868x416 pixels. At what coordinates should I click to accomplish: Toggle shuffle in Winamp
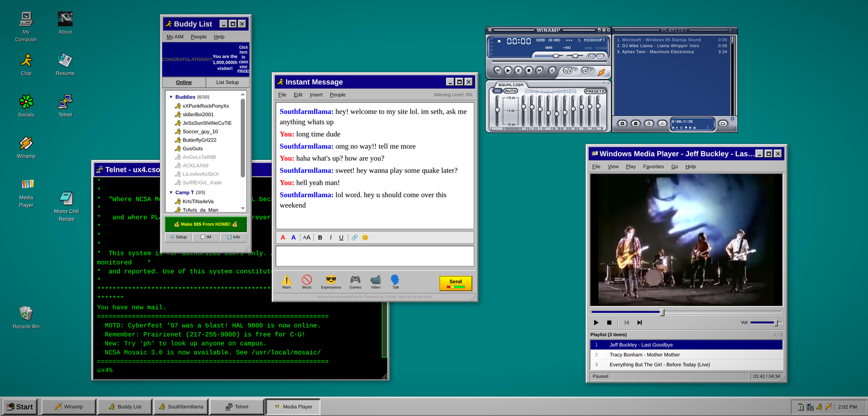(x=567, y=71)
